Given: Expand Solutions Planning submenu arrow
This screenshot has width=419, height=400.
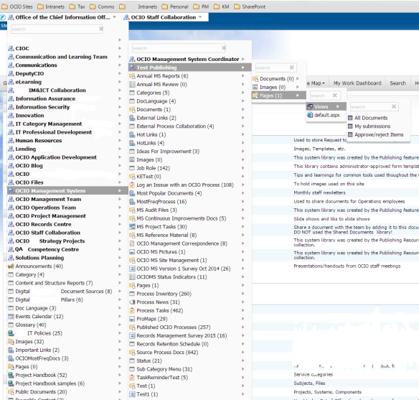Looking at the screenshot, I should pos(119,258).
